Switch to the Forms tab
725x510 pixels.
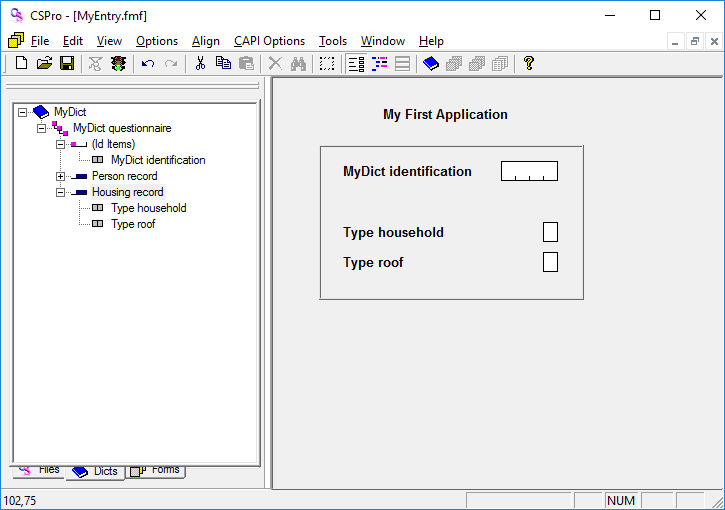pyautogui.click(x=157, y=470)
